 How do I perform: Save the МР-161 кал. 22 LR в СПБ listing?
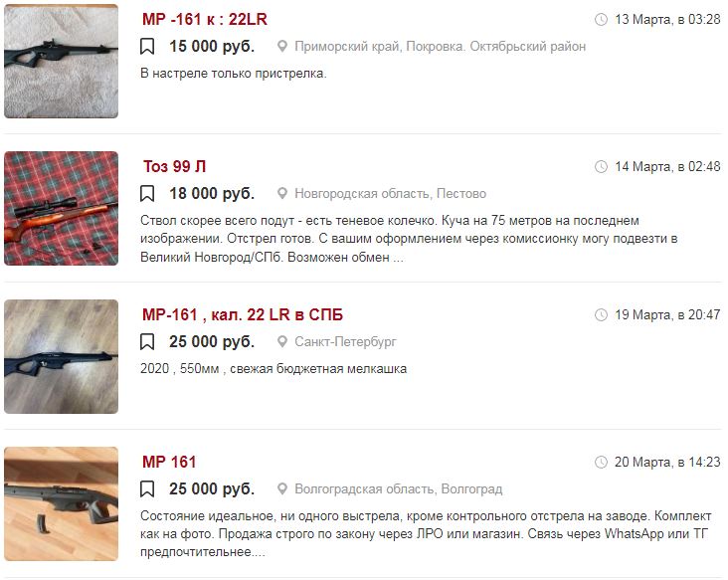[147, 342]
